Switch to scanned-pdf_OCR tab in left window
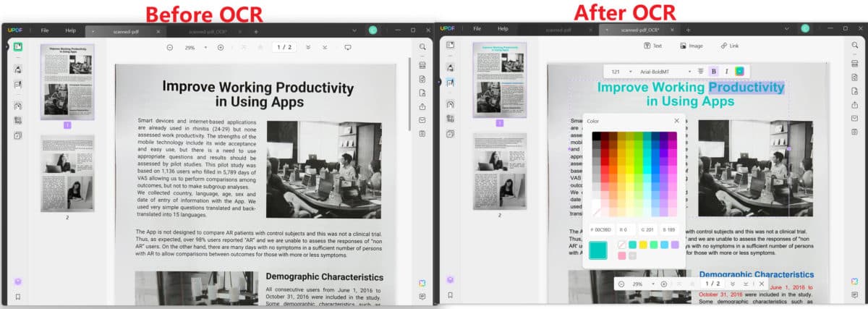The image size is (868, 309). [x=208, y=32]
